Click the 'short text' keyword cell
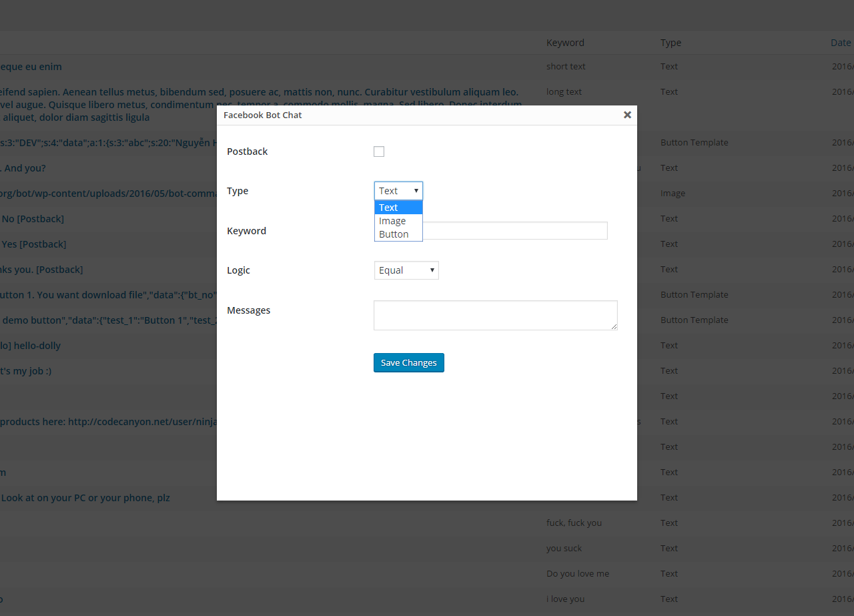Viewport: 854px width, 616px height. pos(566,67)
